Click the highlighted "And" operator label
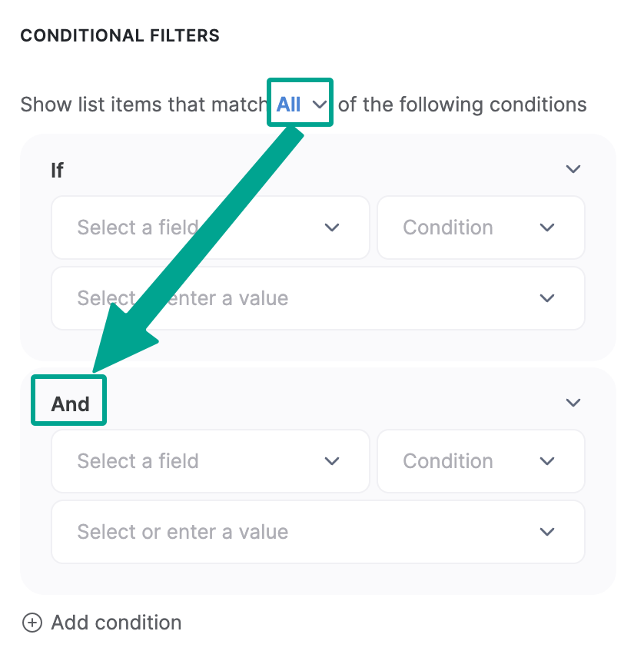The height and width of the screenshot is (661, 644). click(x=70, y=404)
